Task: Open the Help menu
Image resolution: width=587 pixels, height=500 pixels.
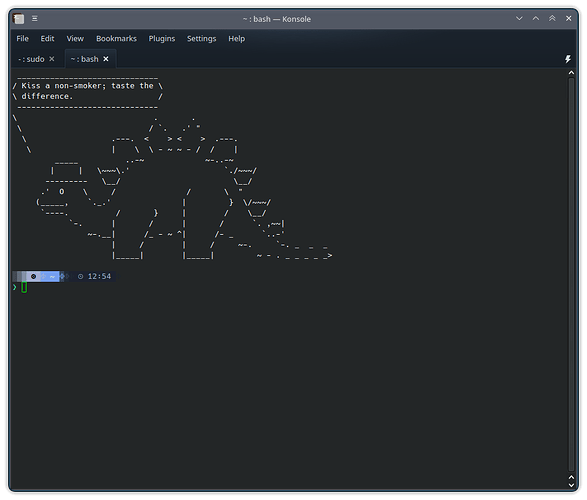Action: click(237, 39)
